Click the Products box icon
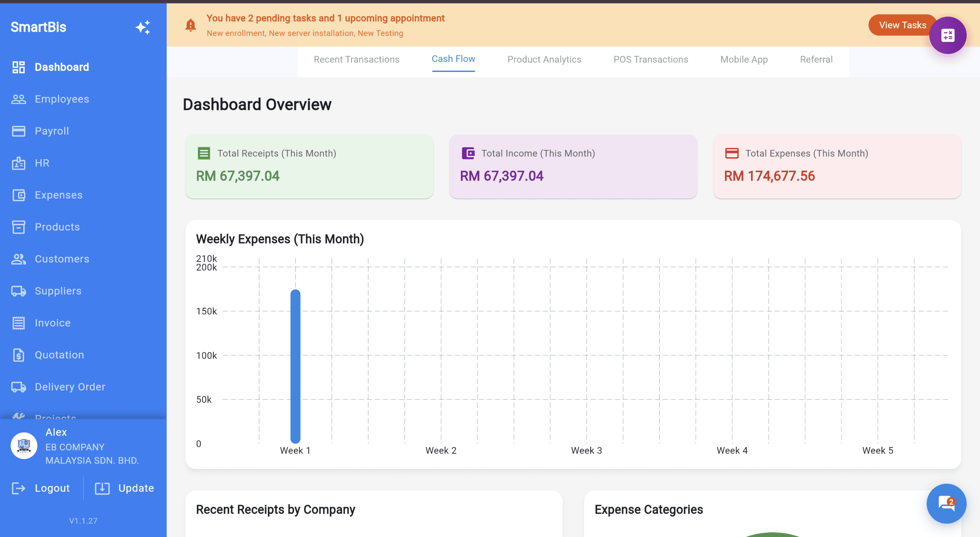Screen dimensions: 980x537 pyautogui.click(x=18, y=227)
